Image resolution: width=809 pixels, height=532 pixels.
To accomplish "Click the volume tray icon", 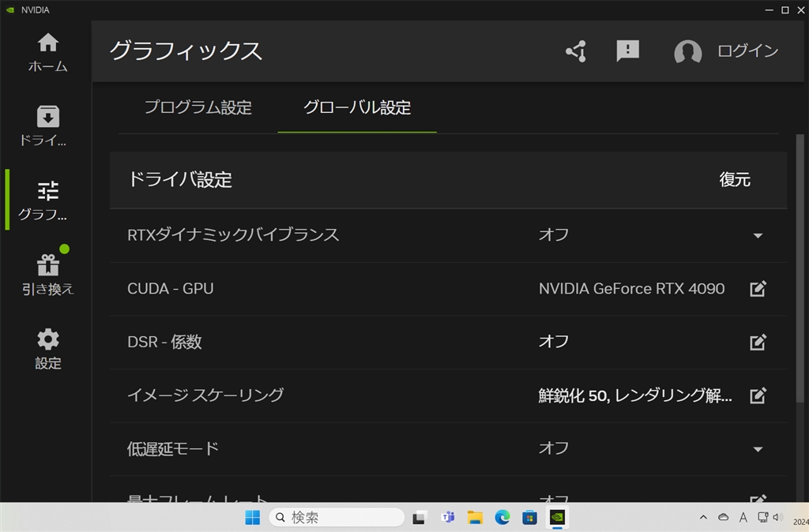I will click(778, 517).
